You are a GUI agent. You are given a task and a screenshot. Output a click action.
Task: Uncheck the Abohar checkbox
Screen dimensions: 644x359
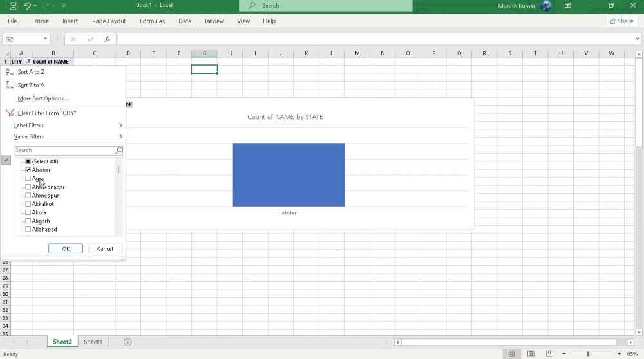(x=28, y=170)
